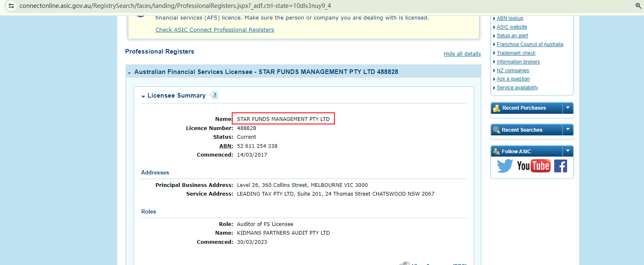This screenshot has width=644, height=265.
Task: Open the ABN lookup link
Action: point(510,18)
